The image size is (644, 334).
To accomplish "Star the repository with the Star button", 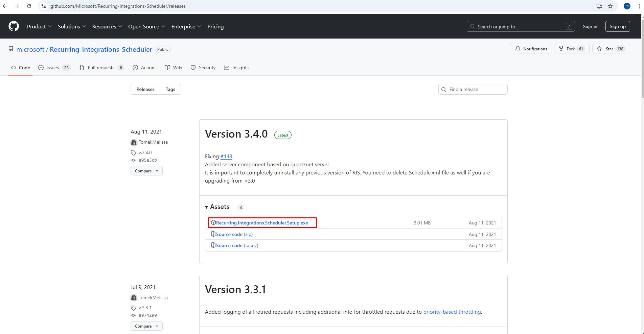I will coord(611,49).
